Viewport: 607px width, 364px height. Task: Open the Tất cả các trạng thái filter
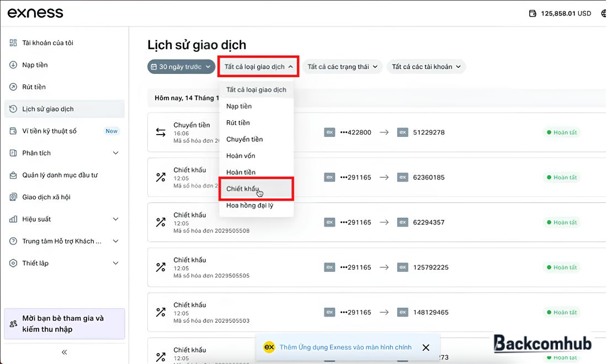click(342, 67)
